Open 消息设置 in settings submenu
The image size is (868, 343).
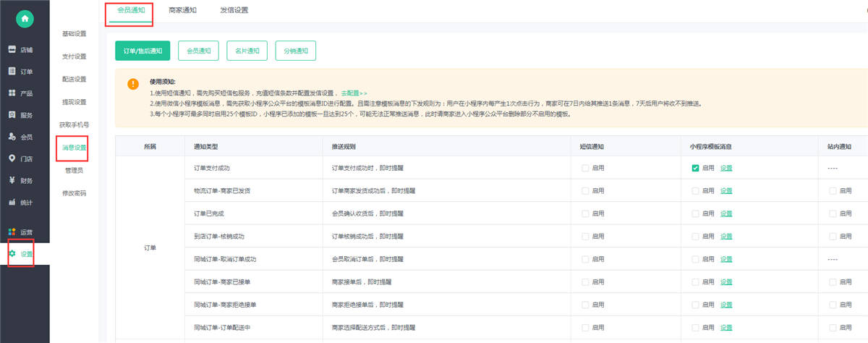point(74,148)
